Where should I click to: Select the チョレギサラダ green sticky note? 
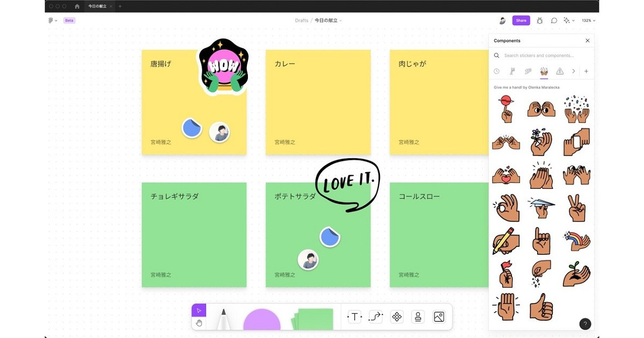pyautogui.click(x=194, y=234)
